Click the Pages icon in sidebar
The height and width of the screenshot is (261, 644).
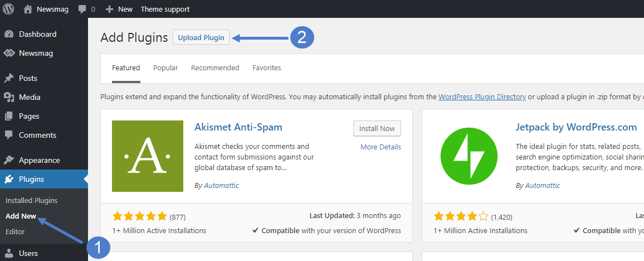tap(9, 117)
